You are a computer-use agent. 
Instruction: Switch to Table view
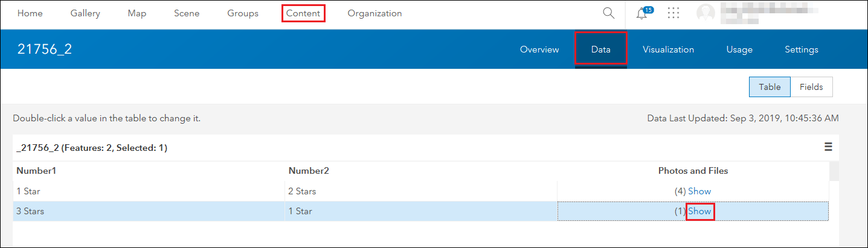[770, 87]
